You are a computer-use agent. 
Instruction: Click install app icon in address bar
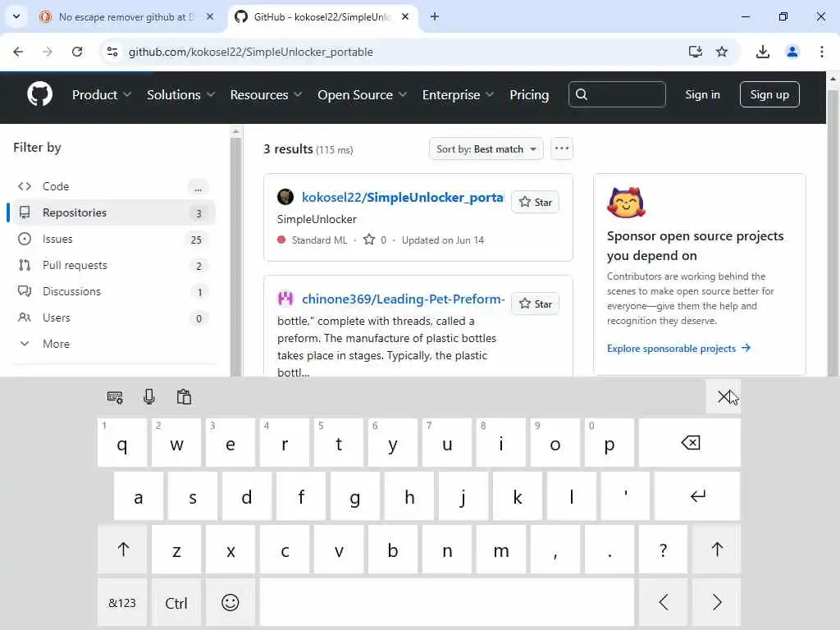point(695,52)
